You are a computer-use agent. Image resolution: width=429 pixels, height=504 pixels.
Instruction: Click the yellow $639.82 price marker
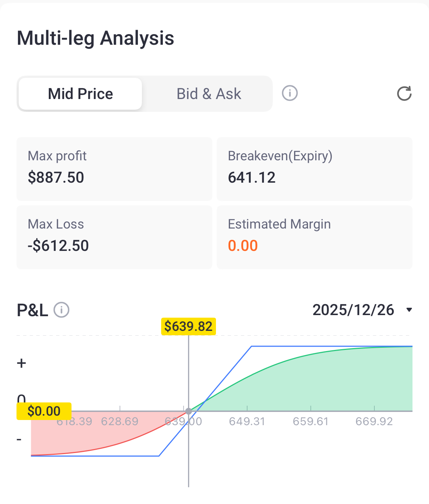click(x=188, y=326)
